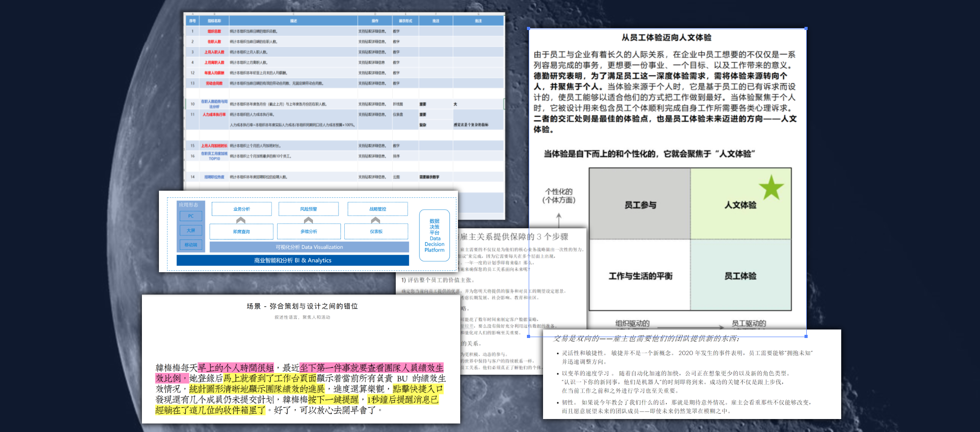This screenshot has width=980, height=432.
Task: Grab the bottom-right selection handle of the selected image
Action: (x=806, y=336)
